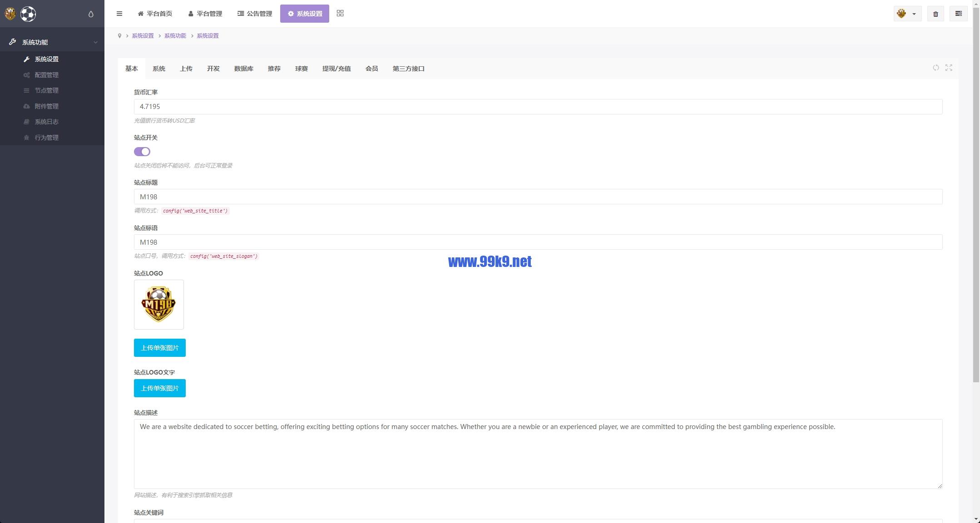The height and width of the screenshot is (523, 980).
Task: Click config('web_site_slogan') code text
Action: 224,256
